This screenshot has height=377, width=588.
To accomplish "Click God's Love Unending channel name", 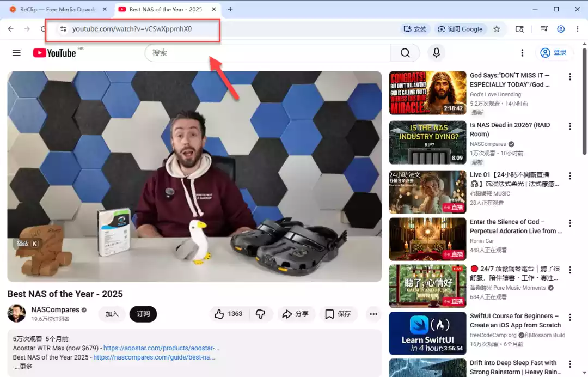I will (495, 95).
